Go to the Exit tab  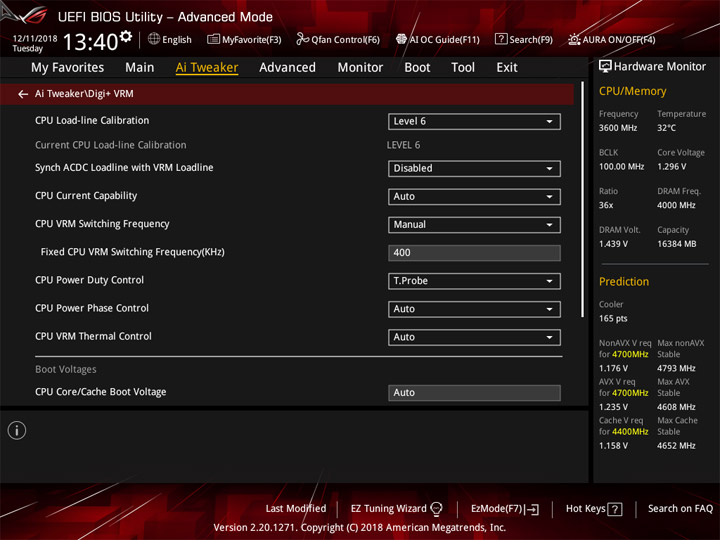(507, 68)
